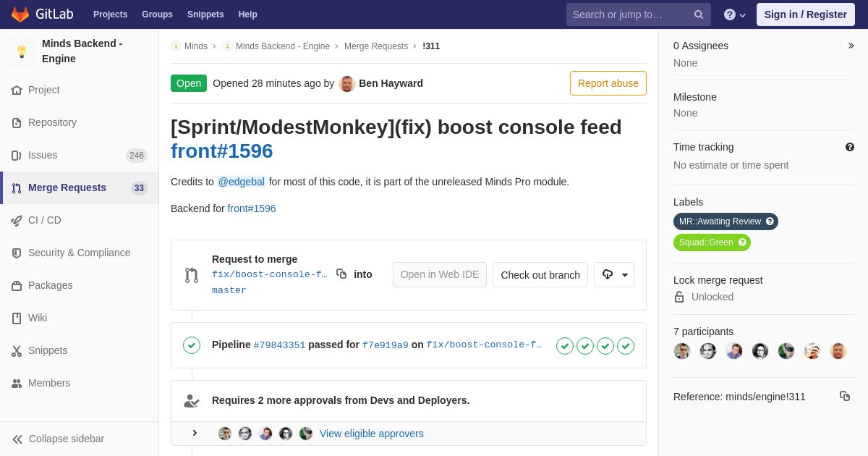Open the Wiki sidebar item
The width and height of the screenshot is (868, 456).
[x=80, y=318]
